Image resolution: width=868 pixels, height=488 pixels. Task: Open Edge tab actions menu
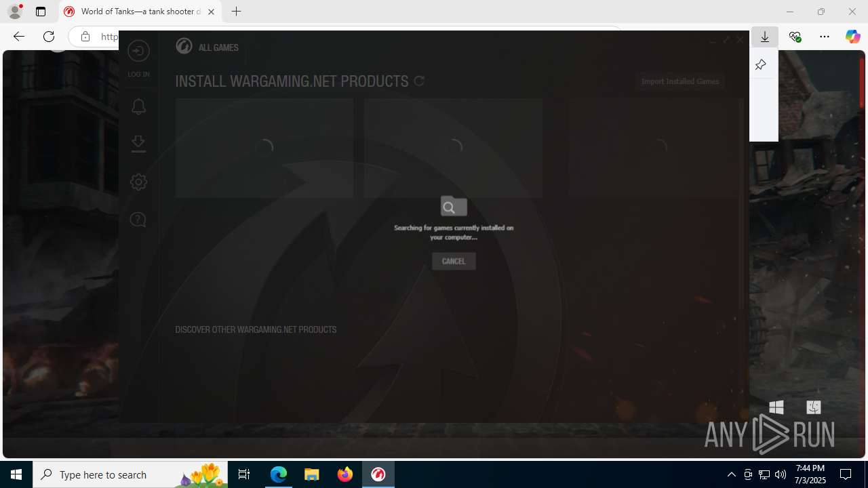(41, 12)
